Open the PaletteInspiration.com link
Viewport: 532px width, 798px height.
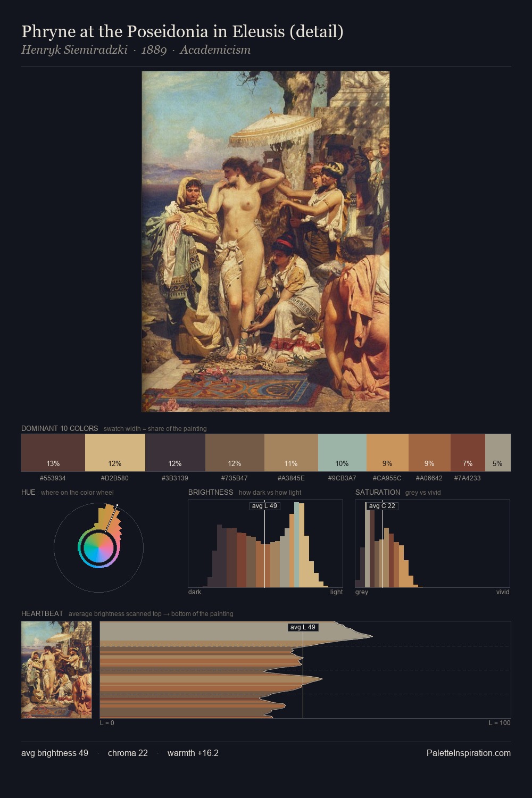469,753
